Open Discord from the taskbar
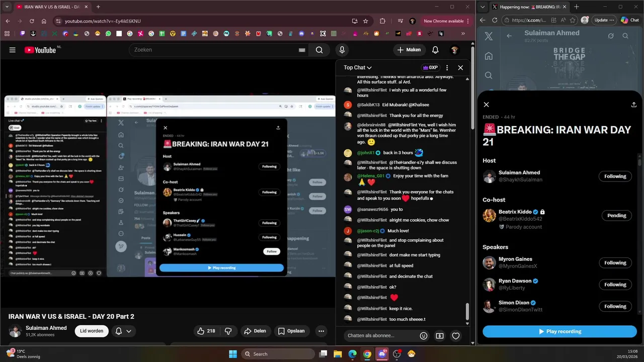 (x=382, y=354)
